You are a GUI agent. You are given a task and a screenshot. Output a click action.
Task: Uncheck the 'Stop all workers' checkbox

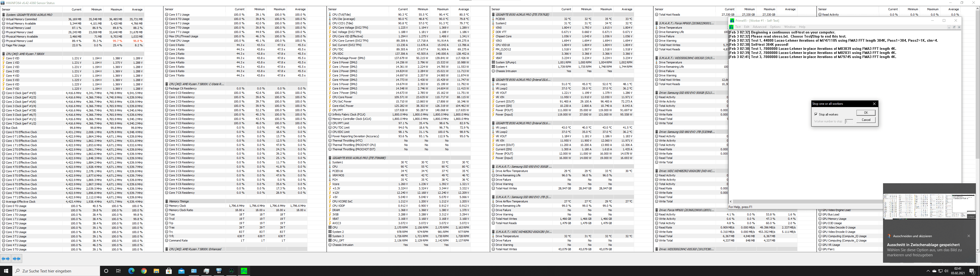click(816, 114)
